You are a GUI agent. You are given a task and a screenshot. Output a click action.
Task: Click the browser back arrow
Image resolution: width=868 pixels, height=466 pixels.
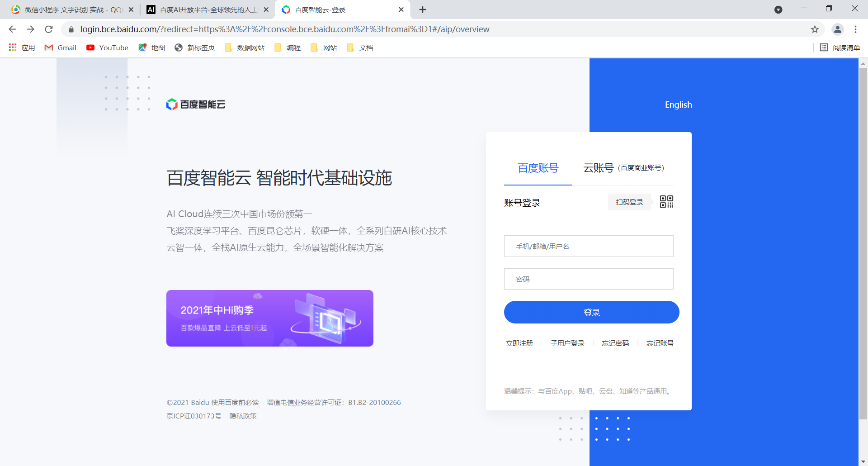12,29
